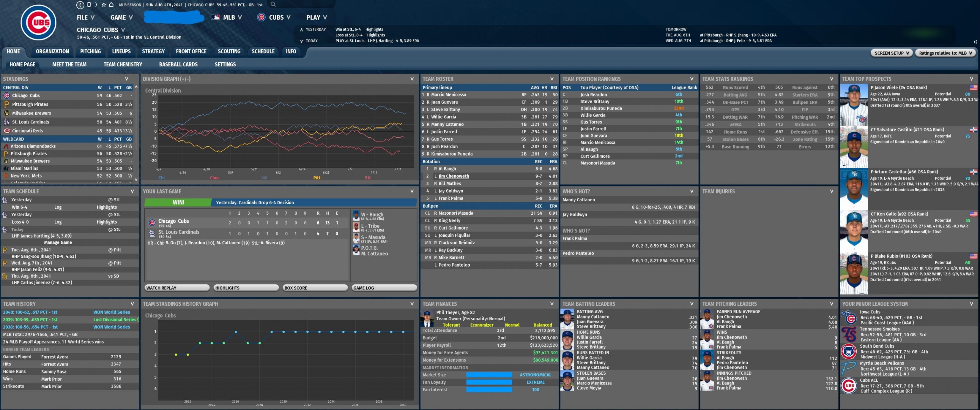Image resolution: width=980 pixels, height=410 pixels.
Task: Open the BASEBALL CARDS subtab
Action: pos(178,65)
